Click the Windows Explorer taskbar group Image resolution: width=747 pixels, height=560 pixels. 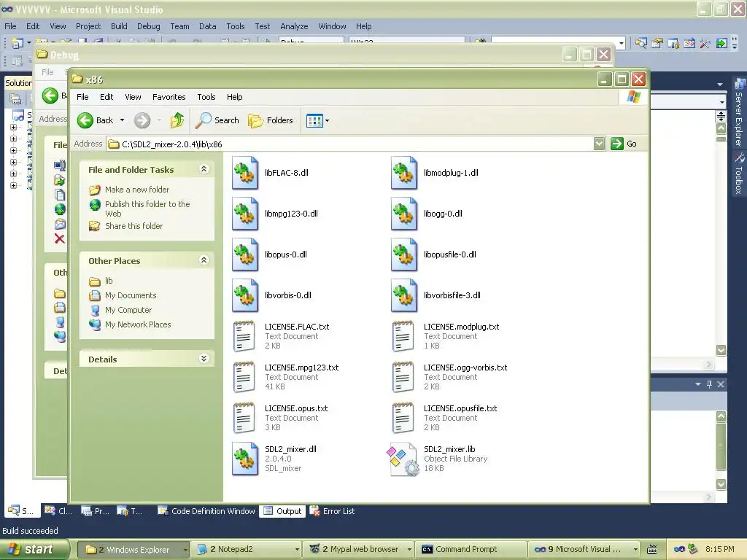click(x=135, y=550)
